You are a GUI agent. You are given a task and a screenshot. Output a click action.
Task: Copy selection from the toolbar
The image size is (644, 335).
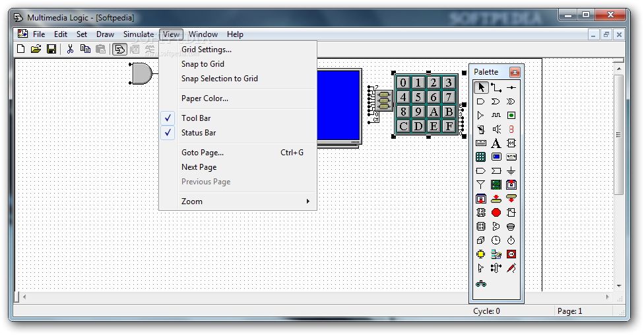tap(85, 50)
